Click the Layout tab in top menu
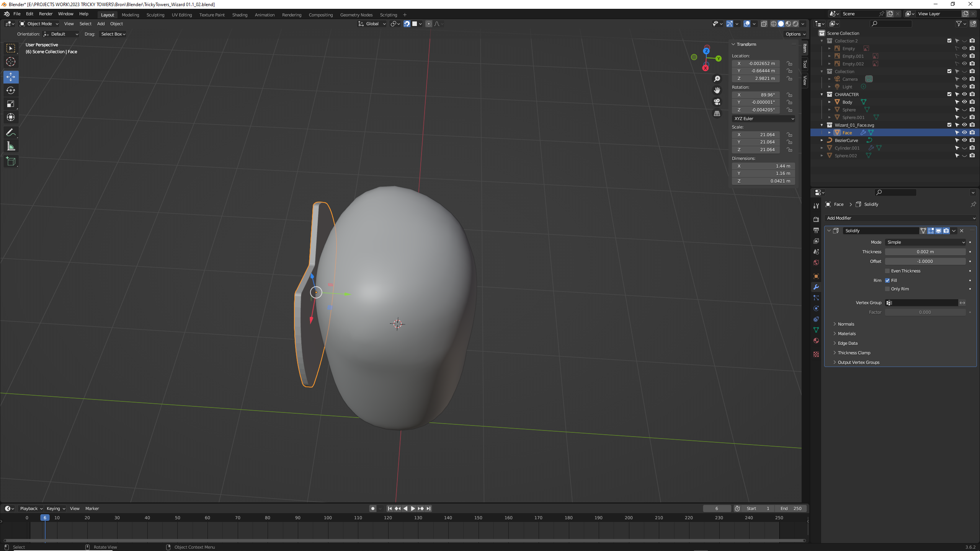The width and height of the screenshot is (980, 551). [x=107, y=15]
